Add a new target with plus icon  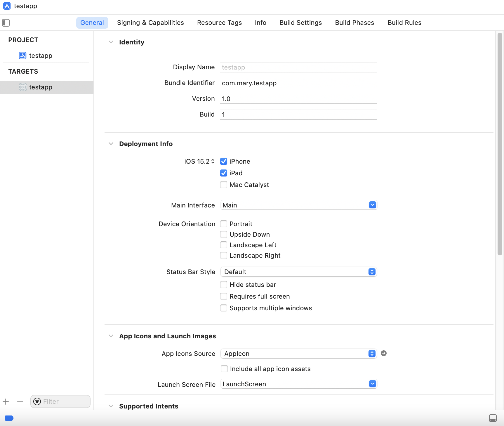(x=6, y=402)
